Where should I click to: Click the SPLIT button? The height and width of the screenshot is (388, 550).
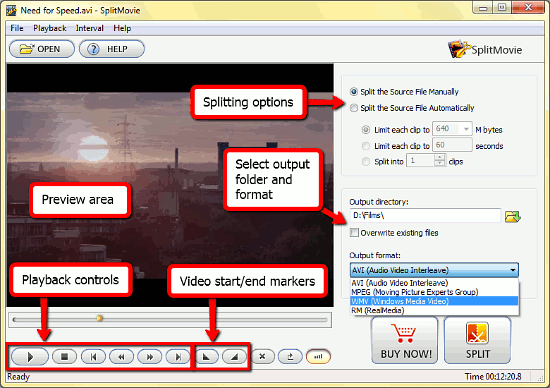[x=477, y=340]
